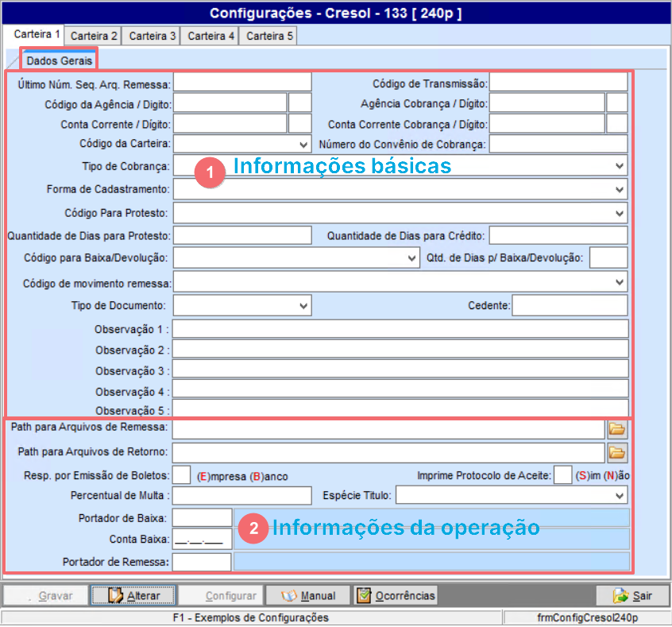The width and height of the screenshot is (672, 627).
Task: Click the Observação 3 field
Action: pos(400,369)
